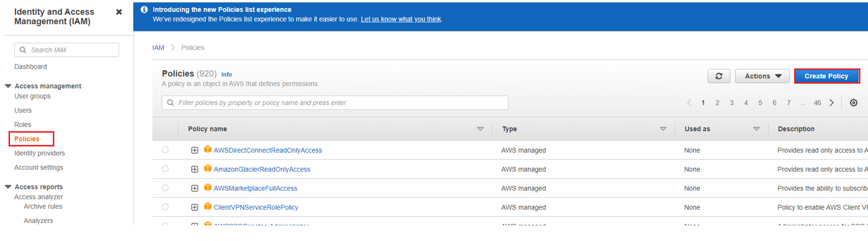
Task: Click the Info link beside Policies
Action: click(x=227, y=74)
